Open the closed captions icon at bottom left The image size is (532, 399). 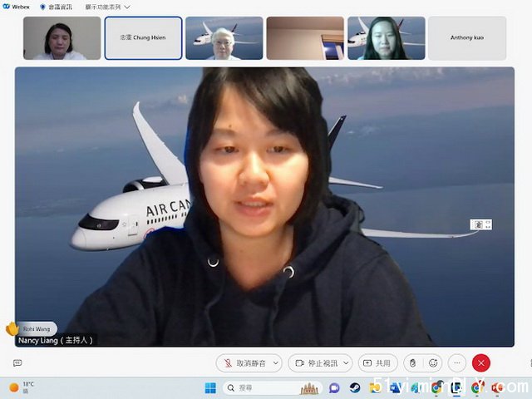tap(17, 363)
